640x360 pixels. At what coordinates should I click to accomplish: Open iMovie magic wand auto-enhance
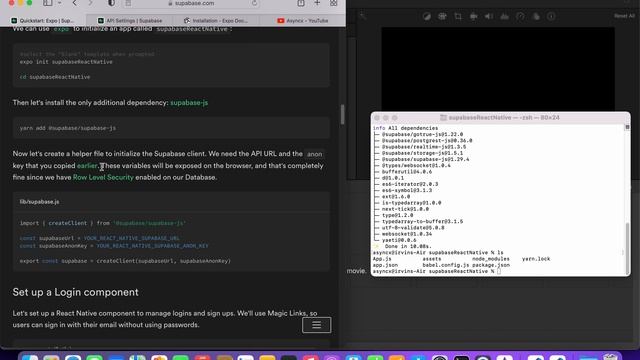point(362,16)
